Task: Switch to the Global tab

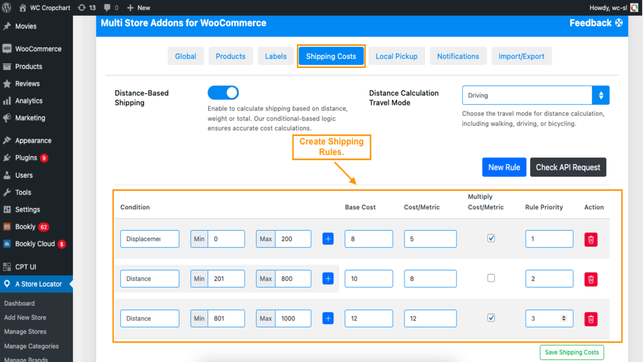Action: click(186, 56)
